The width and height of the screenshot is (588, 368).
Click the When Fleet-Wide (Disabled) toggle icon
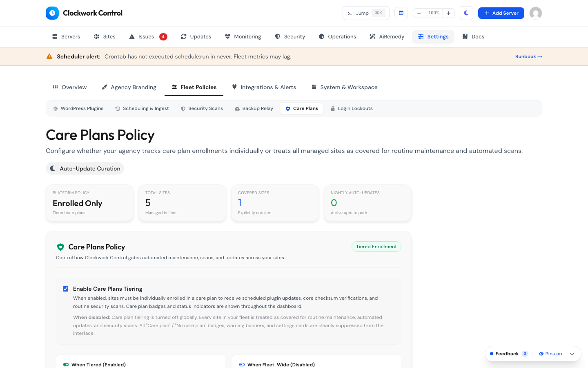point(242,364)
